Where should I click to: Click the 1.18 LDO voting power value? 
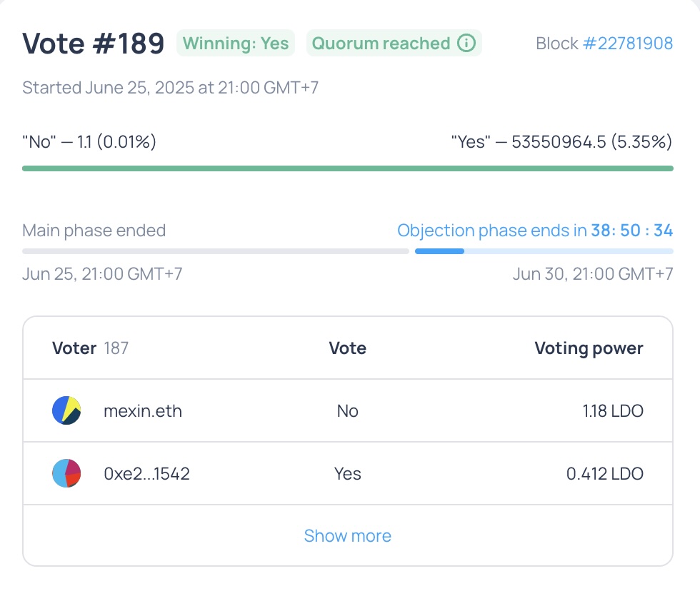(x=613, y=411)
